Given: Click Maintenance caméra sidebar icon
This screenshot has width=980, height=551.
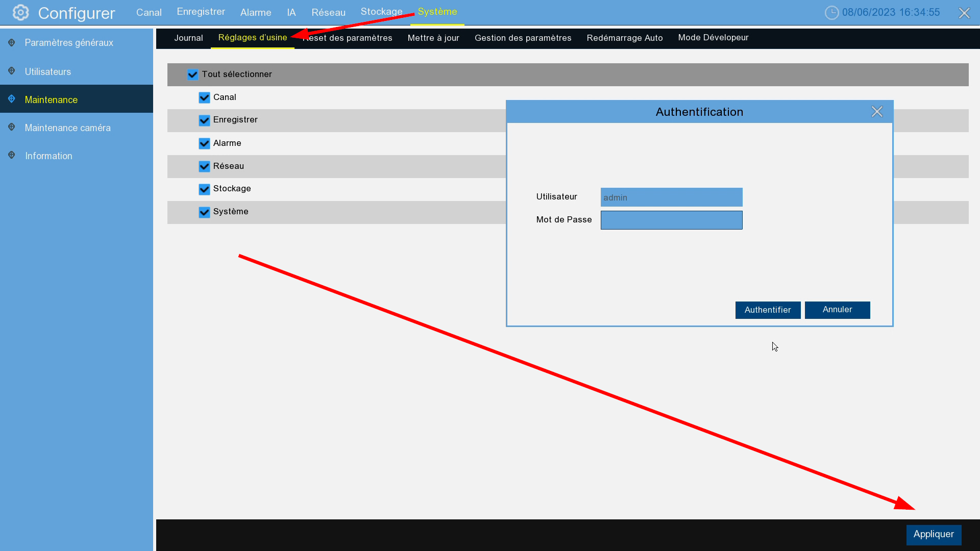Looking at the screenshot, I should (x=12, y=128).
